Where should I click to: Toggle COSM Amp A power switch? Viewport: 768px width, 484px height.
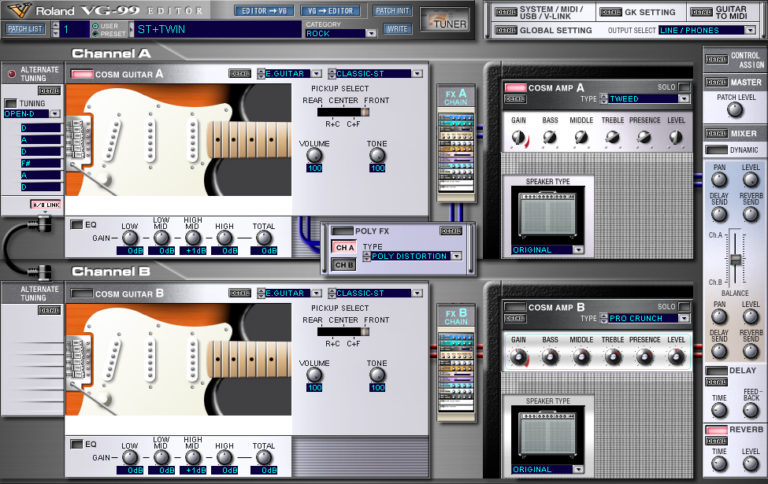[515, 88]
